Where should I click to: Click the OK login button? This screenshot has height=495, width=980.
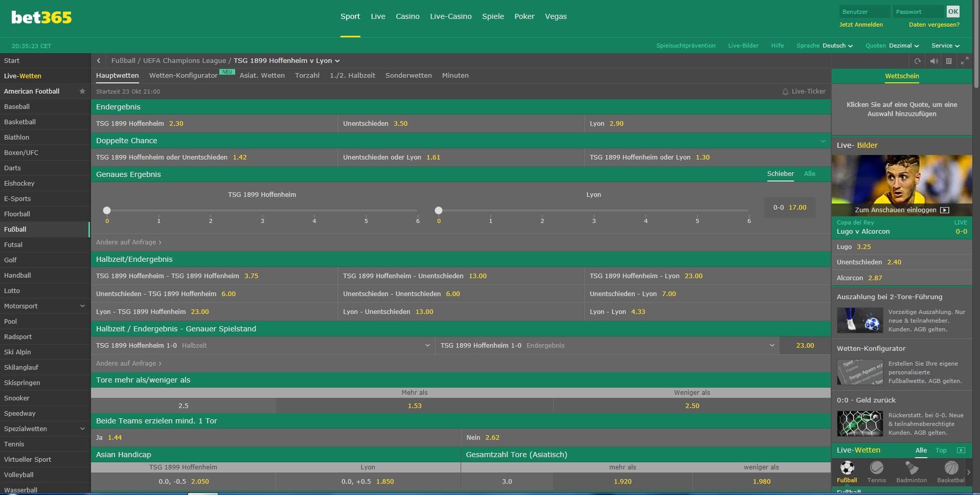(x=953, y=11)
